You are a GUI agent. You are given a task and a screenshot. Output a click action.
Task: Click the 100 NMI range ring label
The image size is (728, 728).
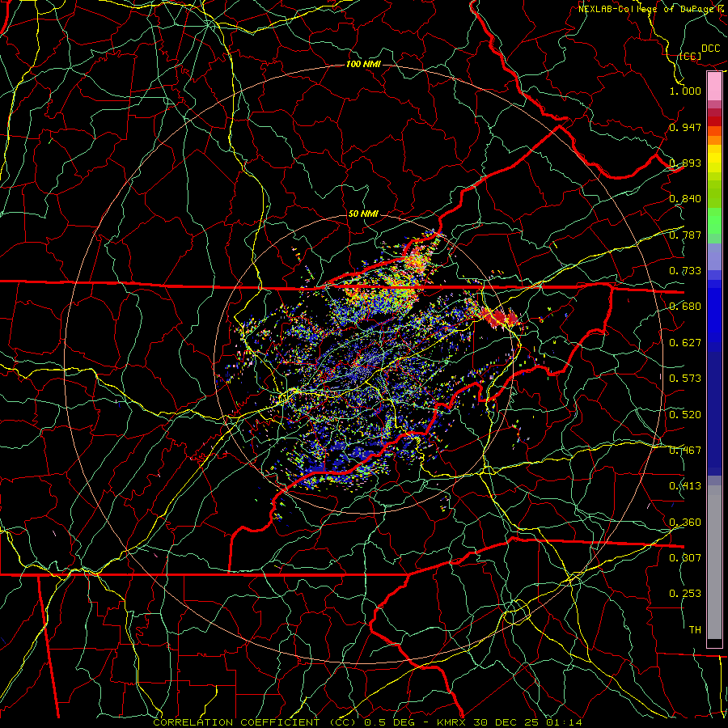(x=363, y=64)
